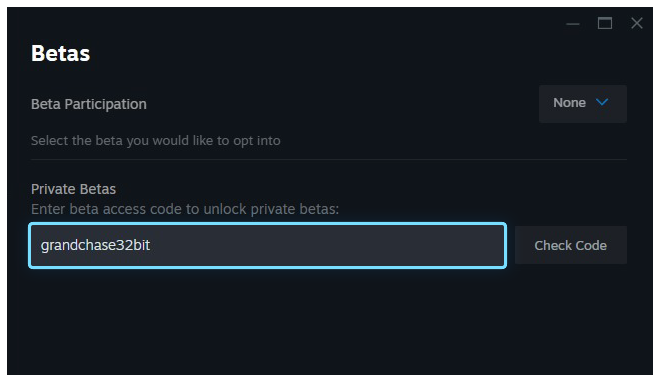
Task: Click the blue chevron next to None
Action: coord(602,102)
